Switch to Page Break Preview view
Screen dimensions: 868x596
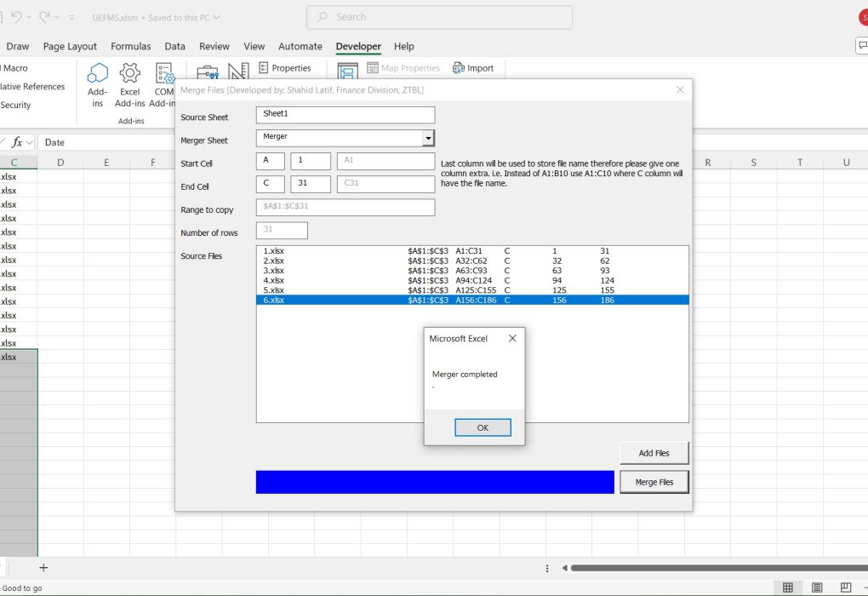(846, 587)
